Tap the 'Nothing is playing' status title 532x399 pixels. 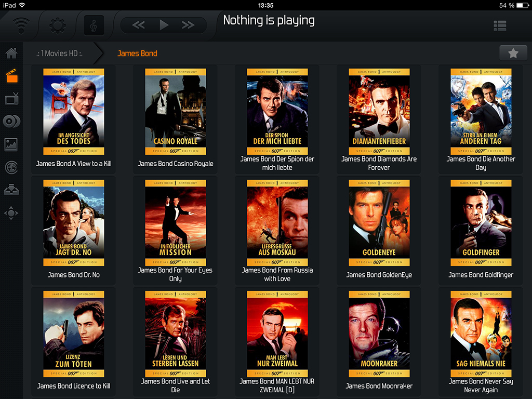tap(269, 20)
